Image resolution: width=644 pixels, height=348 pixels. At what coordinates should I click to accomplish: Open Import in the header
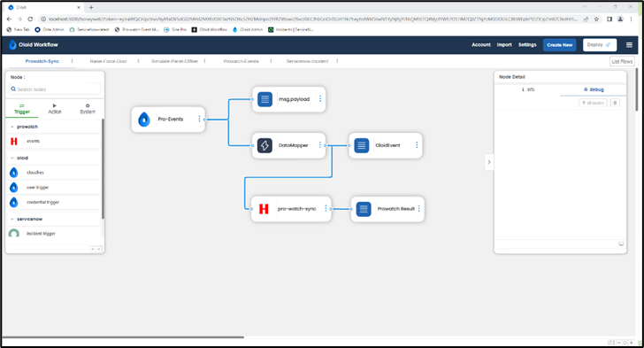pyautogui.click(x=504, y=44)
